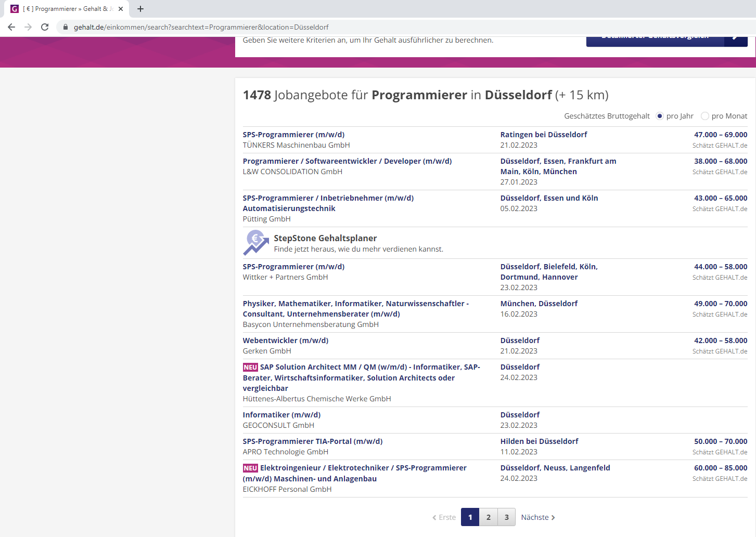
Task: Open StepStone Gehaltsplaner chart icon
Action: click(256, 243)
